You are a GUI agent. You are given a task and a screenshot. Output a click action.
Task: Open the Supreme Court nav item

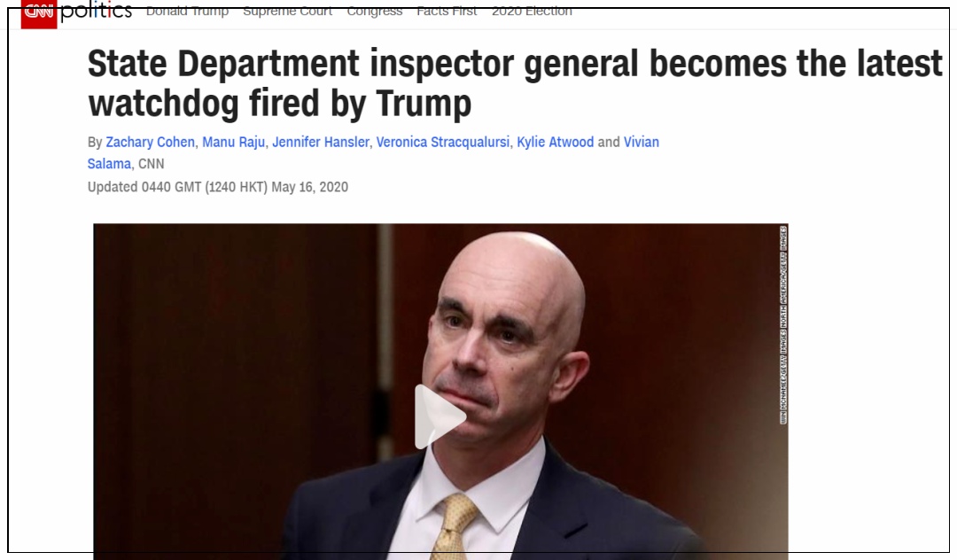tap(287, 11)
